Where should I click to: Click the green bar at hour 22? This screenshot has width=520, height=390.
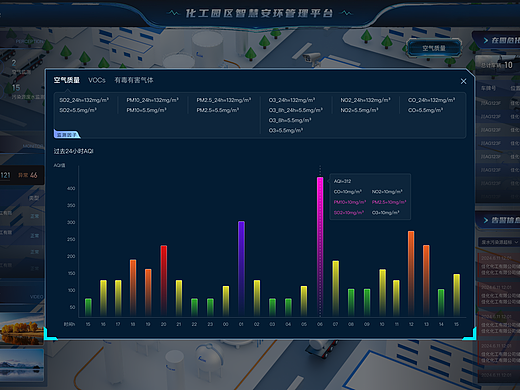pos(194,307)
